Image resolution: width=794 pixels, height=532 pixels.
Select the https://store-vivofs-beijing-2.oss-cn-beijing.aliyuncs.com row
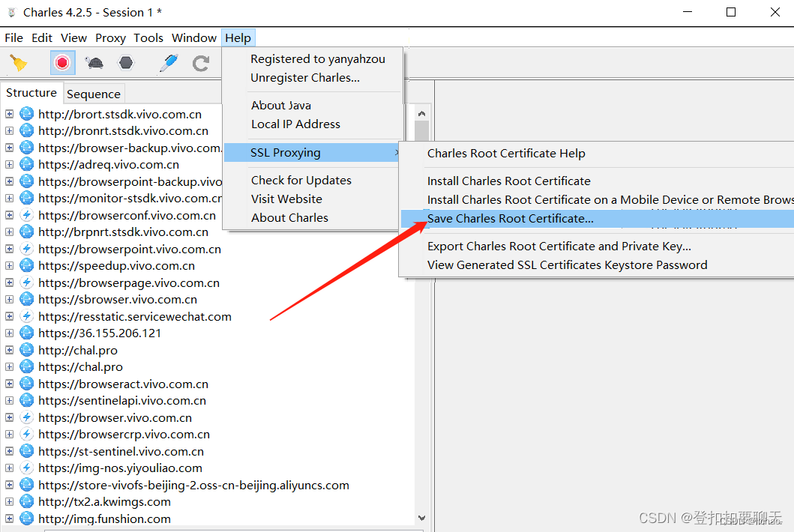[193, 485]
